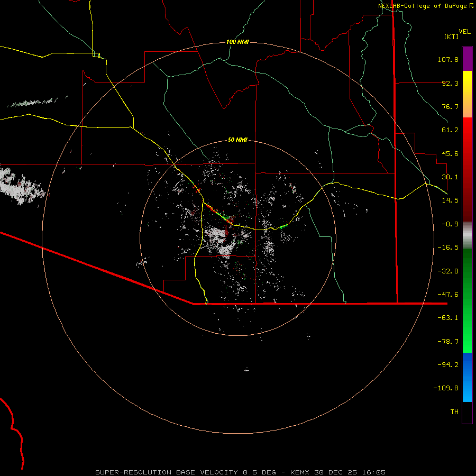Click the gray near-zero segment of the velocity scale

pos(467,235)
